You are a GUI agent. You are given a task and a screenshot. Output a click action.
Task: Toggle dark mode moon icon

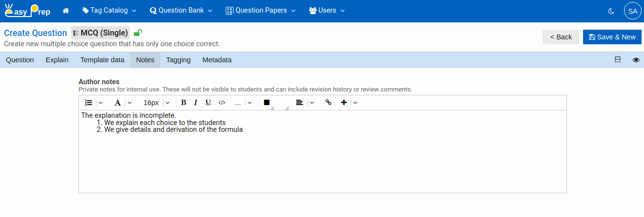[611, 11]
